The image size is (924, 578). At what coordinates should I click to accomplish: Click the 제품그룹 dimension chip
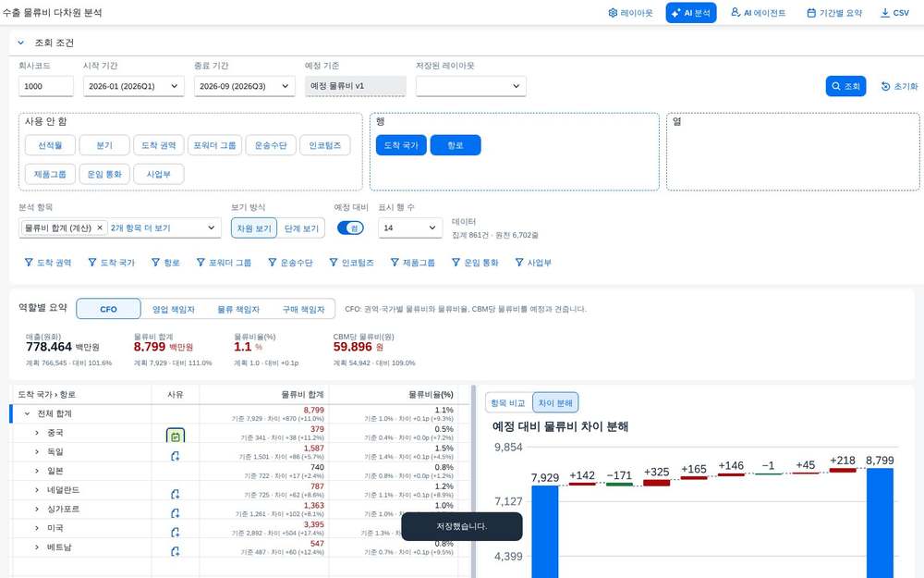pos(50,174)
